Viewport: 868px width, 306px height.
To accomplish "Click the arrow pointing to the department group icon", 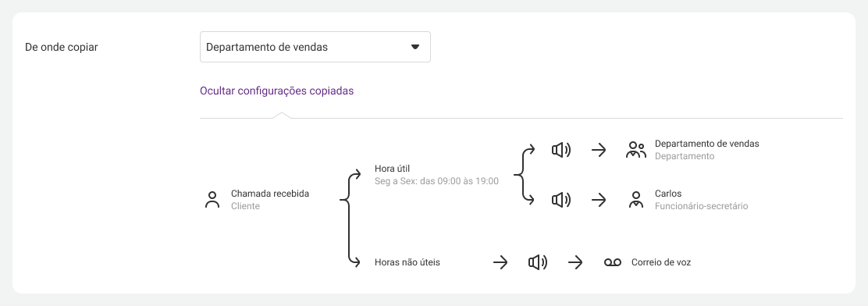I will (599, 150).
